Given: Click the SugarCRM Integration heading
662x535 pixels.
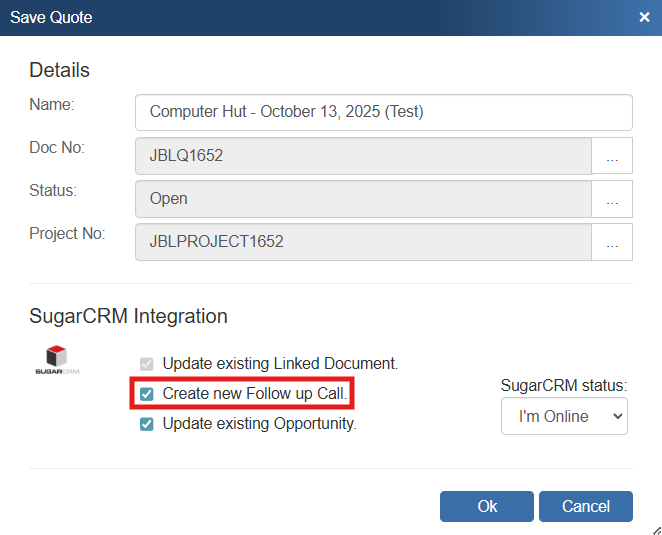Looking at the screenshot, I should [x=128, y=316].
